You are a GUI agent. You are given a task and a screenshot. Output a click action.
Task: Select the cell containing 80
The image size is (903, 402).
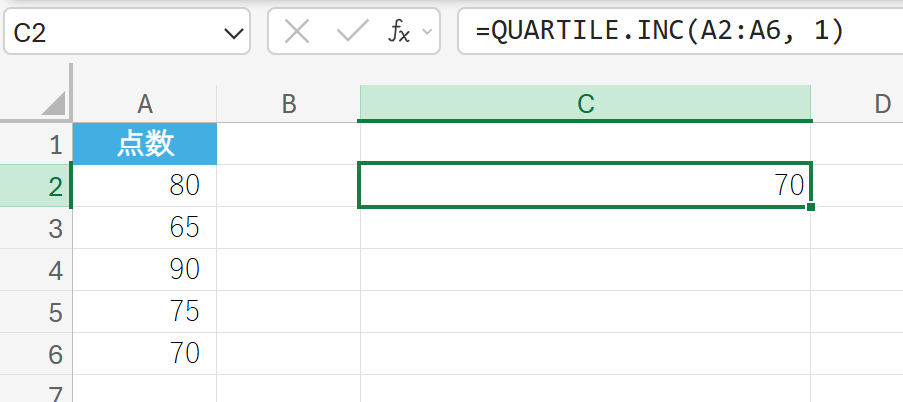[x=145, y=186]
